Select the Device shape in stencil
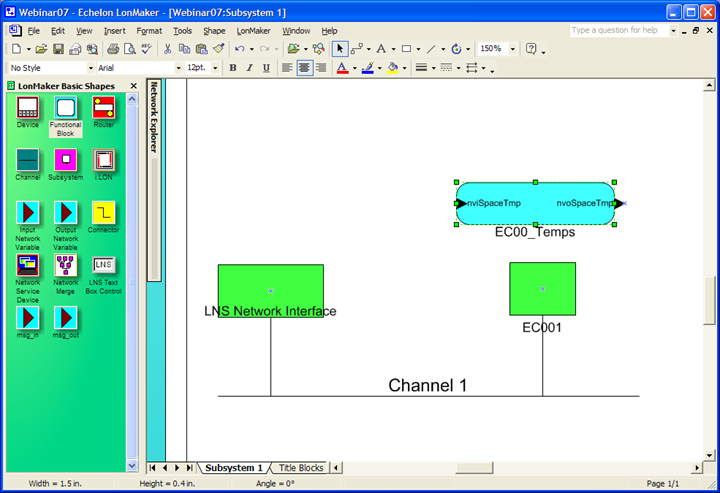The height and width of the screenshot is (493, 720). tap(28, 109)
